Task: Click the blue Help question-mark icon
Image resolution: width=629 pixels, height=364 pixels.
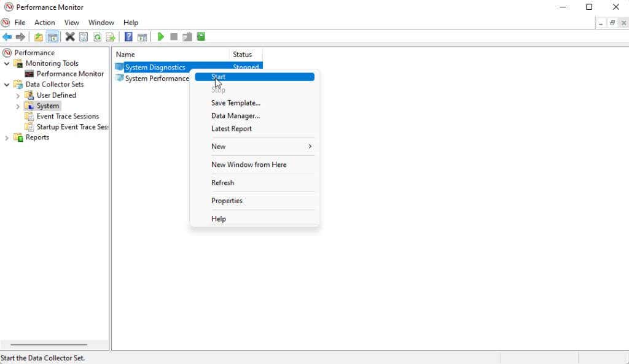Action: (128, 37)
